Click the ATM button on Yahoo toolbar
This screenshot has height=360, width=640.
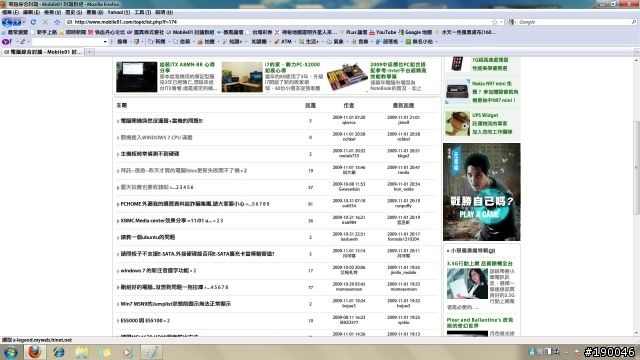pyautogui.click(x=283, y=42)
